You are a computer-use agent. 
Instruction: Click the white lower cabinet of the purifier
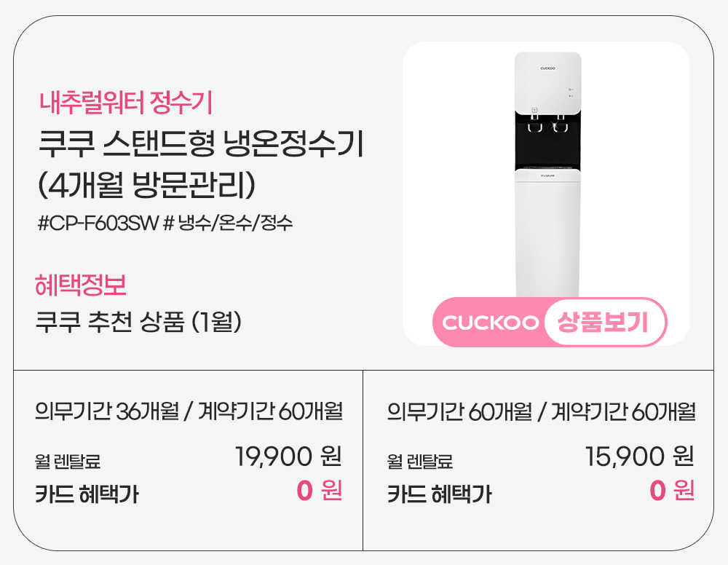coord(547,233)
